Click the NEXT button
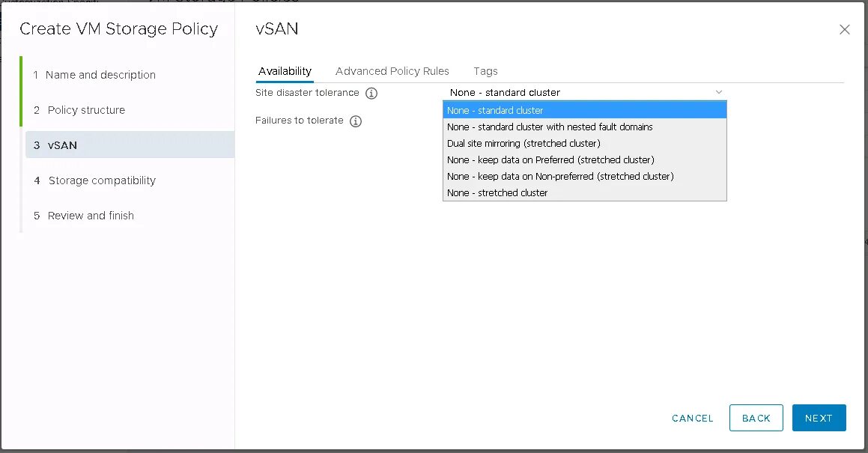This screenshot has width=868, height=453. (819, 418)
